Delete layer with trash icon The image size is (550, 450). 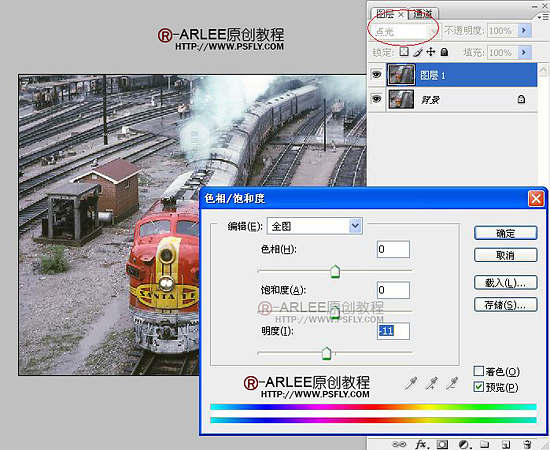click(527, 444)
